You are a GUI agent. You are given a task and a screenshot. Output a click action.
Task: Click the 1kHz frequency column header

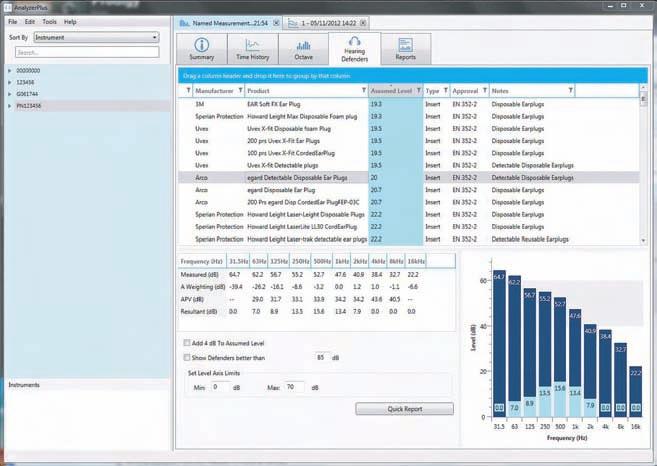pyautogui.click(x=342, y=261)
